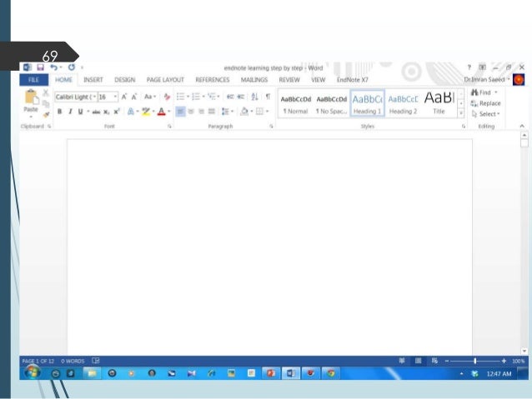Apply superscript formatting
Screen dimensions: 532x399
(x=117, y=112)
